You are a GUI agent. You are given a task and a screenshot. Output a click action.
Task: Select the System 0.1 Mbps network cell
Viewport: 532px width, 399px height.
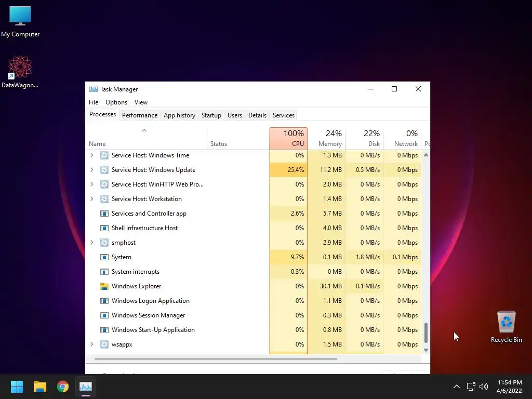(403, 257)
